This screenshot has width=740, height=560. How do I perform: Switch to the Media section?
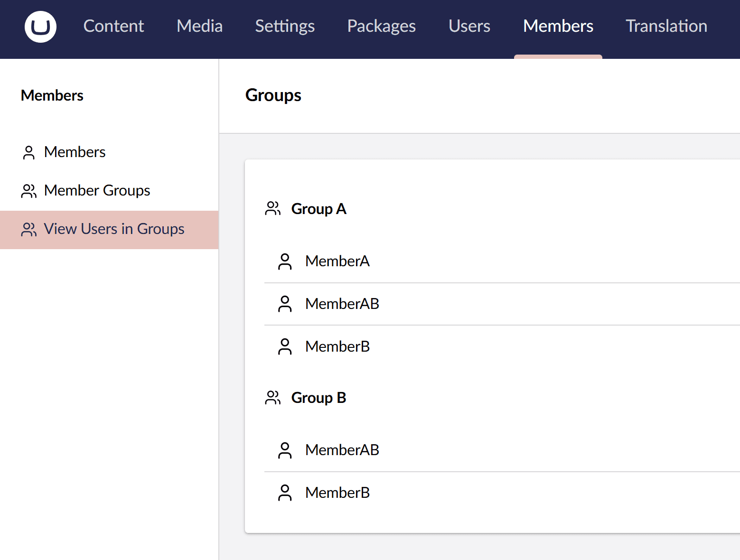[x=199, y=26]
